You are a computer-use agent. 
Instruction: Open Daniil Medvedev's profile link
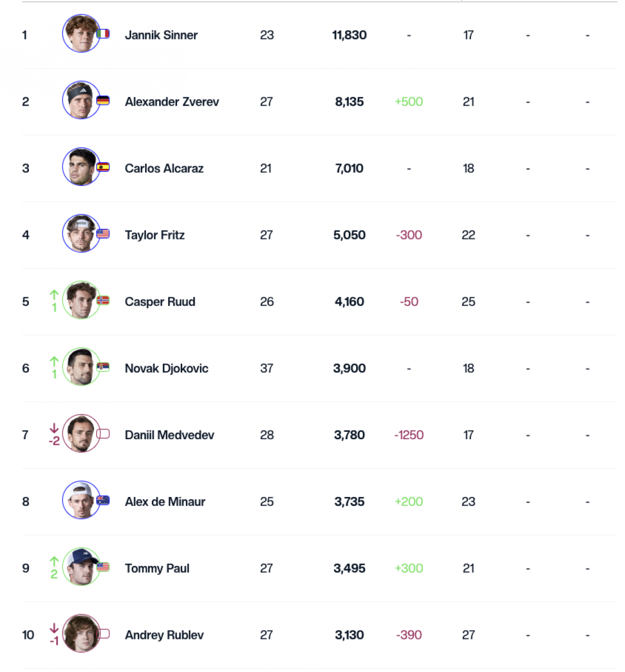pyautogui.click(x=169, y=435)
